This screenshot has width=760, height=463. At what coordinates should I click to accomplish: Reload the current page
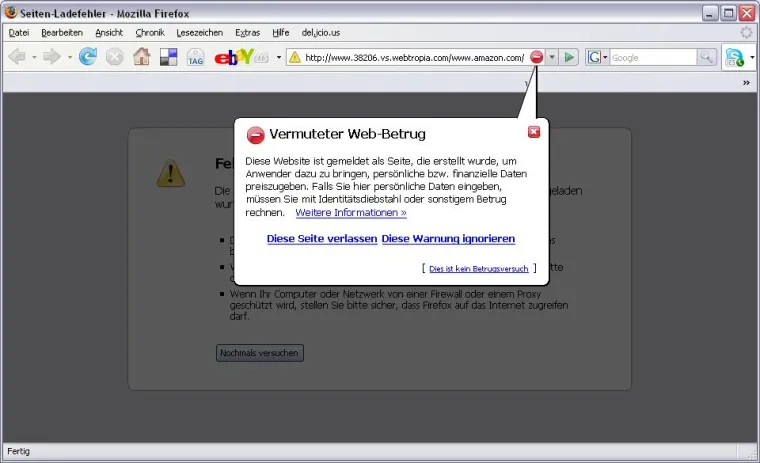coord(88,57)
